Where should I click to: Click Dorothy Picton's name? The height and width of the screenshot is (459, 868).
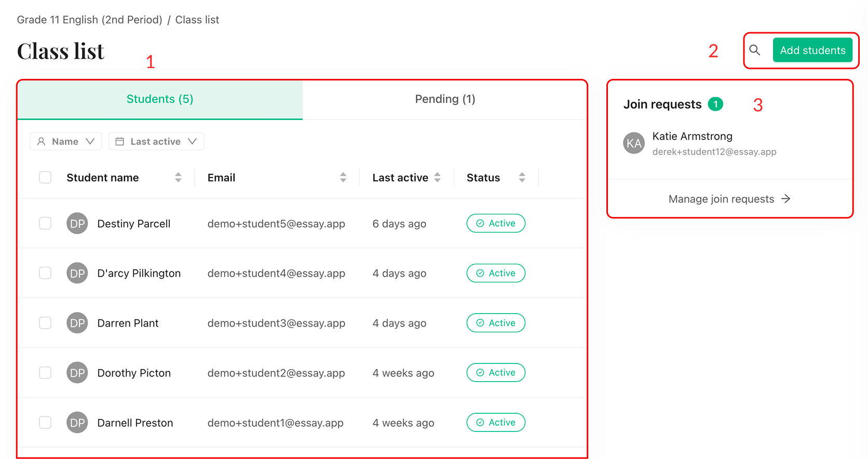[134, 373]
